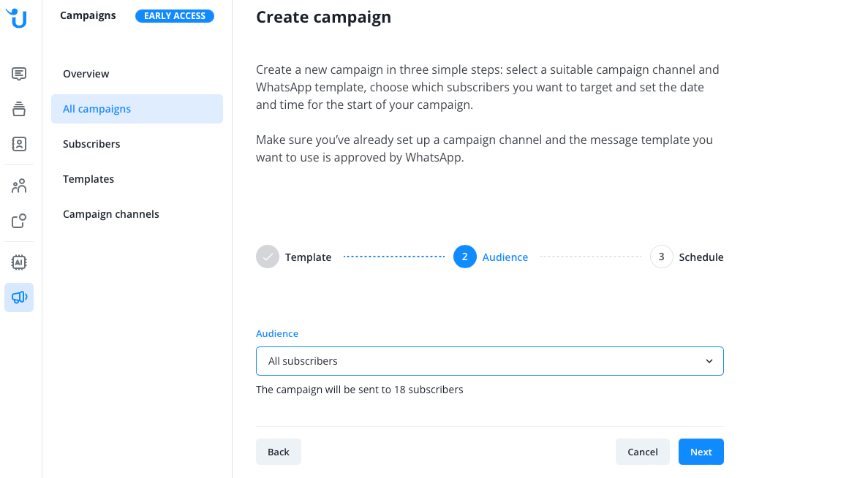868x478 pixels.
Task: Click the completed Template step checkmark
Action: [x=268, y=257]
